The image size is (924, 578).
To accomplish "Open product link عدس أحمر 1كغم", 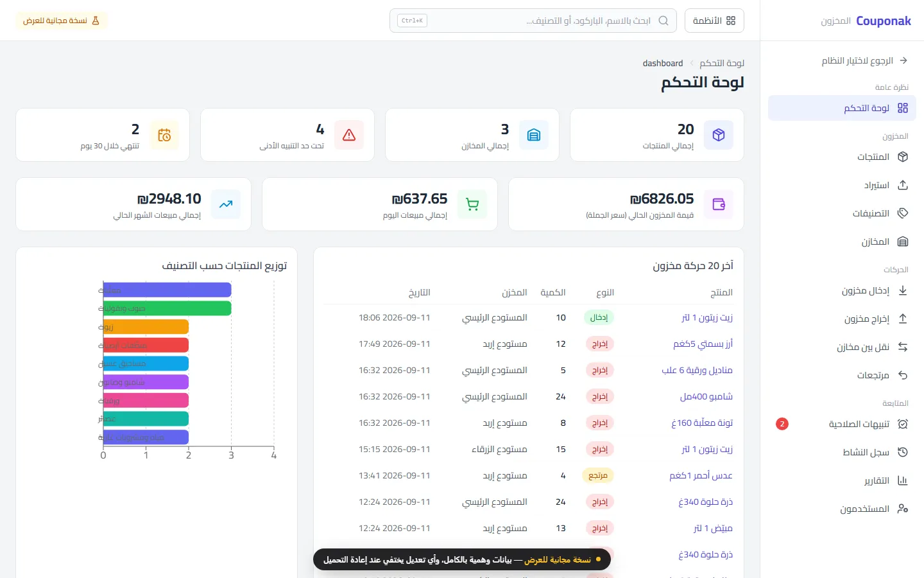I will [x=701, y=475].
